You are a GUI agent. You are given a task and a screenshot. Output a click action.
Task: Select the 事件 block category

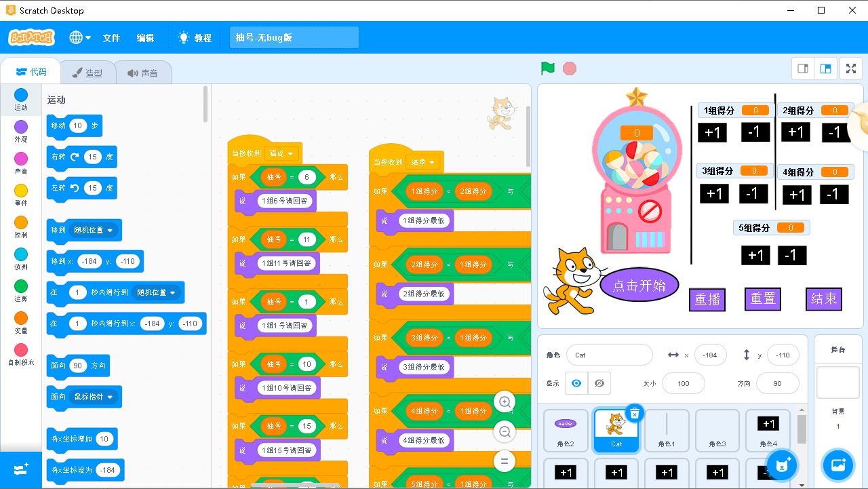[21, 195]
